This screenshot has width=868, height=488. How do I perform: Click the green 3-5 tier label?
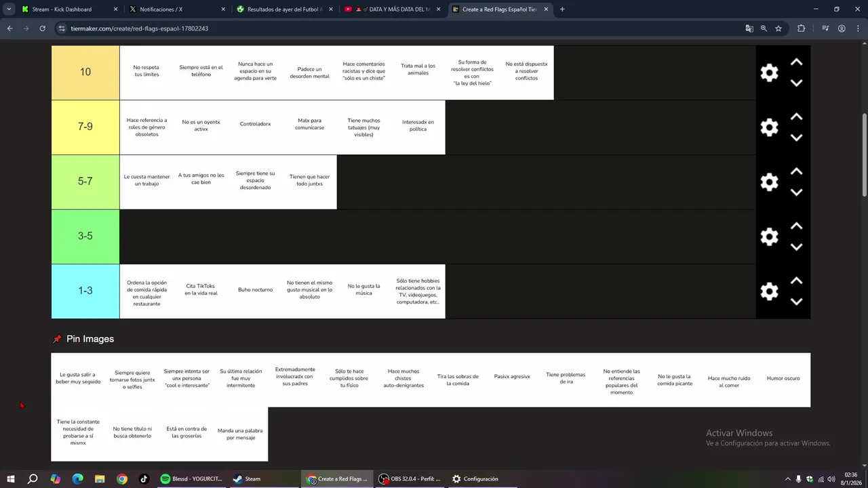coord(85,236)
